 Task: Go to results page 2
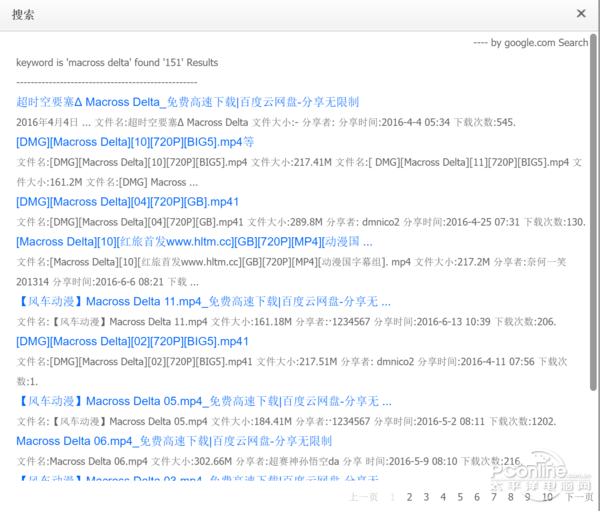click(409, 497)
